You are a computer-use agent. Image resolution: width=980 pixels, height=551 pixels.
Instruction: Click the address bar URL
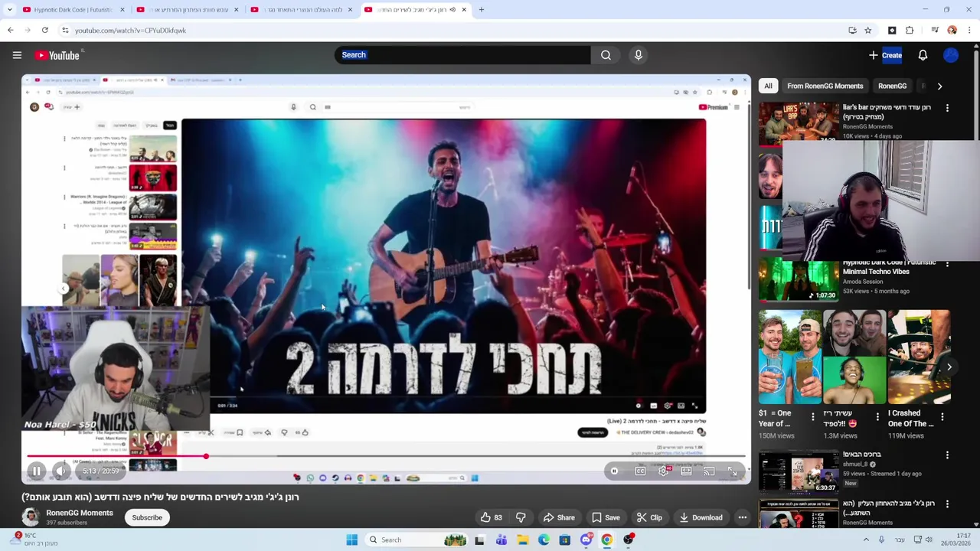click(130, 31)
